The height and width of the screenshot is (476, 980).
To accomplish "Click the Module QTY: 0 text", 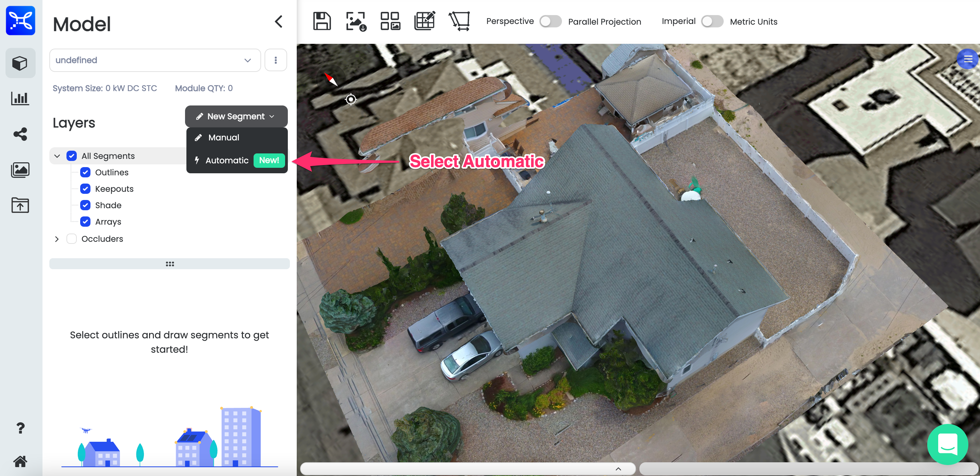I will (204, 88).
